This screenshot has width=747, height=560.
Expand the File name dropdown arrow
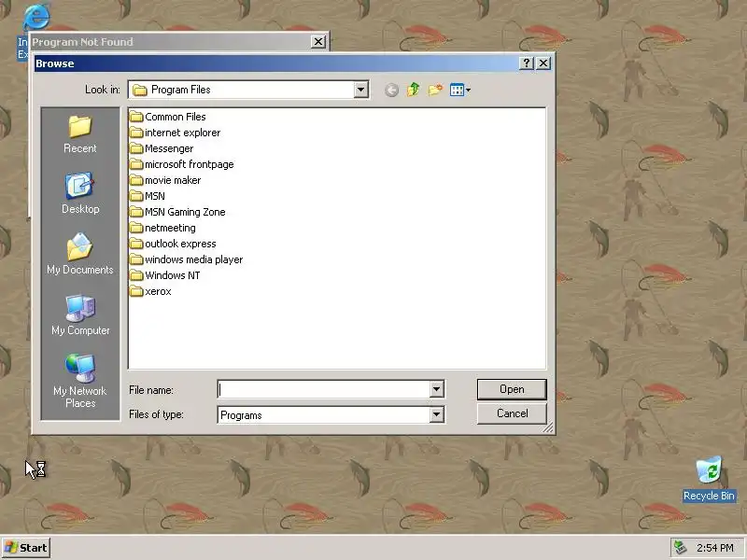coord(436,389)
